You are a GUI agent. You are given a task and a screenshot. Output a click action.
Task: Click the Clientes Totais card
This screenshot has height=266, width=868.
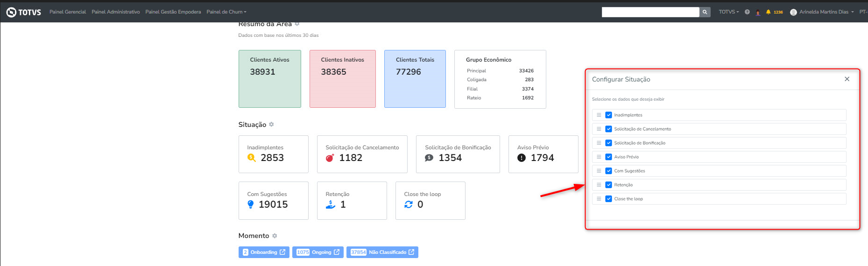pyautogui.click(x=415, y=79)
